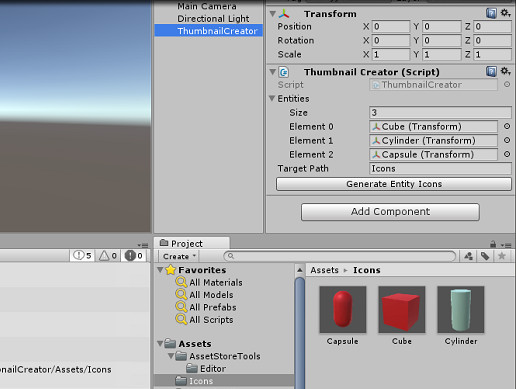Open the Create dropdown in Project panel
Viewport: 516px width, 389px height.
[x=179, y=256]
